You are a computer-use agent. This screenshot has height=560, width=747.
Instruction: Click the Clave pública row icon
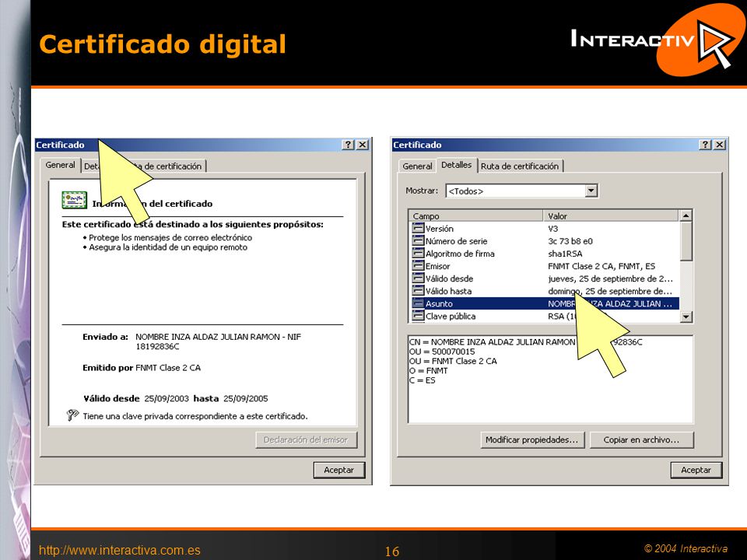tap(418, 316)
